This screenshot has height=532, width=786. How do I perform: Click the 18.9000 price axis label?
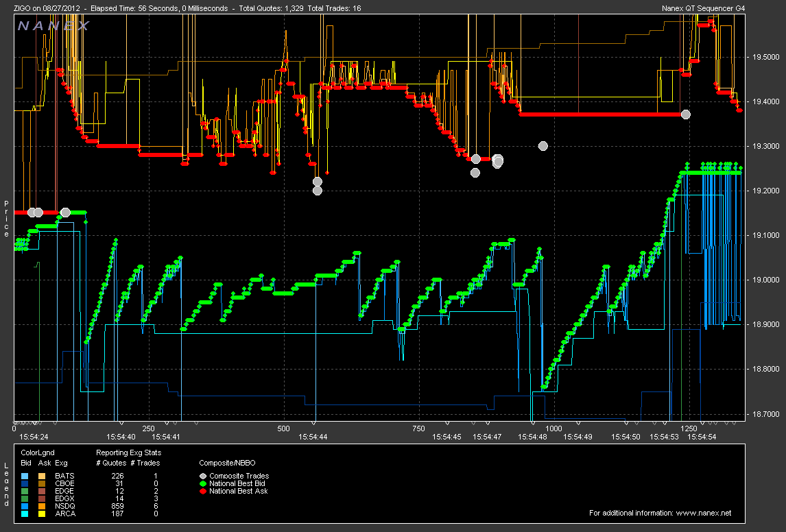click(765, 324)
